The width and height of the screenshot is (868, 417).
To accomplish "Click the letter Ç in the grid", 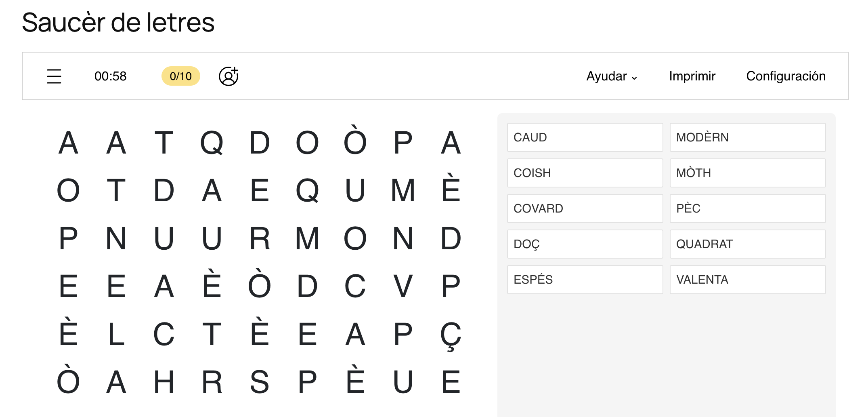I will 451,336.
